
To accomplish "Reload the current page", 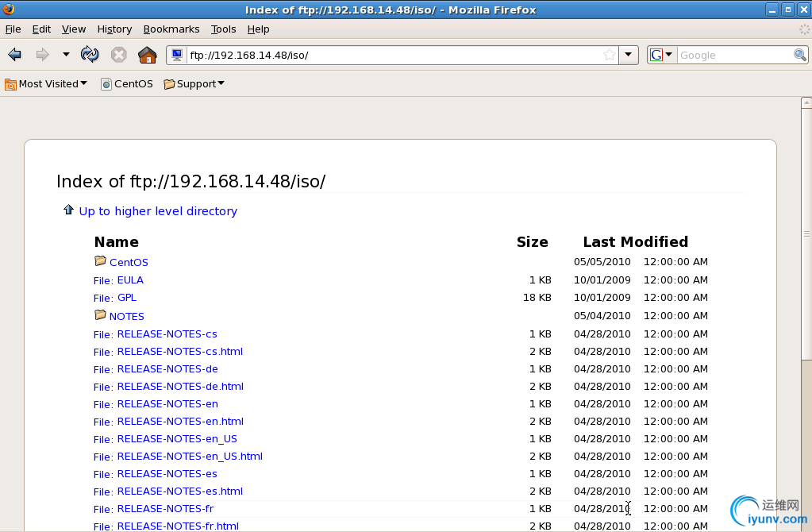I will pos(90,55).
